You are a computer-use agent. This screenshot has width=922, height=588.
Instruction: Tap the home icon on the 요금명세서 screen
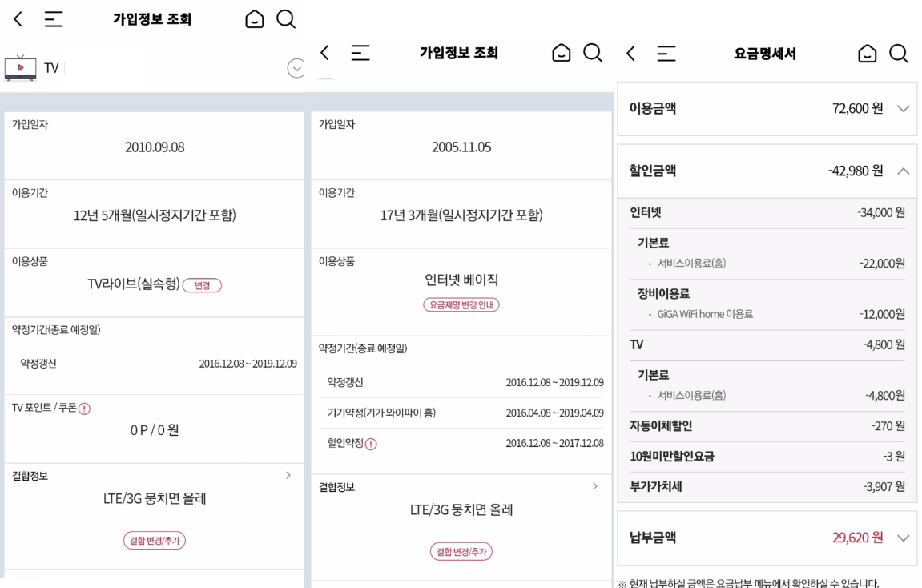click(867, 54)
